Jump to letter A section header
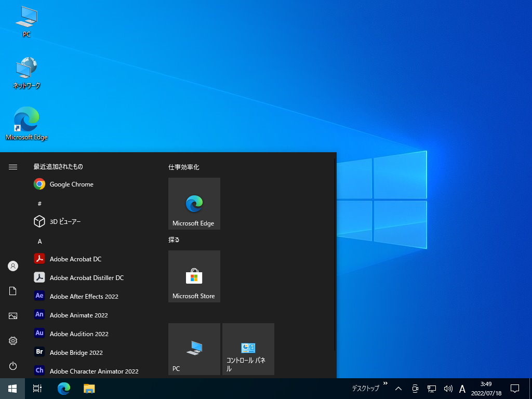The height and width of the screenshot is (399, 532). (x=39, y=242)
